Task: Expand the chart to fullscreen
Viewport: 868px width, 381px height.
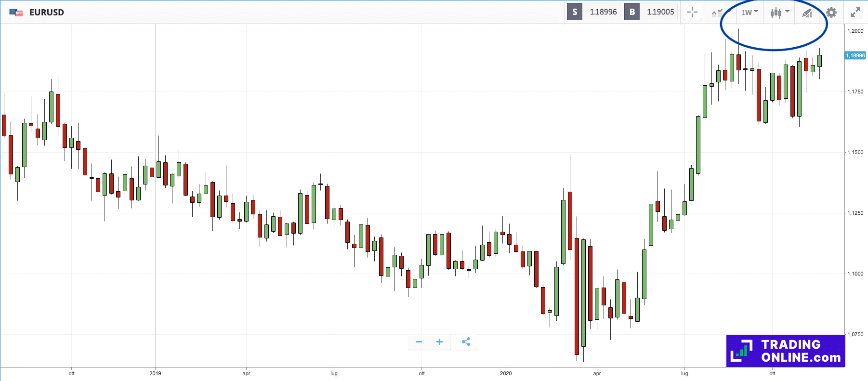Action: tap(855, 12)
